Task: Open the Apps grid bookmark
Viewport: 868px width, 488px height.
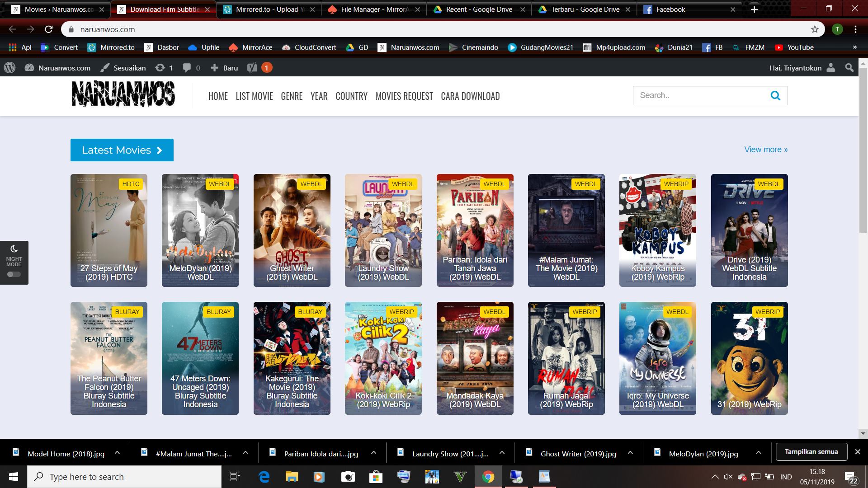Action: [x=20, y=47]
